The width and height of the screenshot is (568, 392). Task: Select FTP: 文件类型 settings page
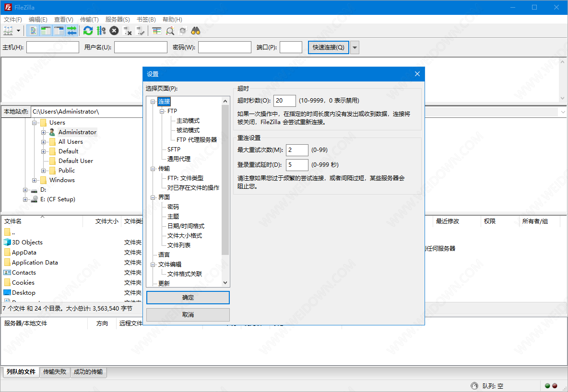tap(186, 178)
